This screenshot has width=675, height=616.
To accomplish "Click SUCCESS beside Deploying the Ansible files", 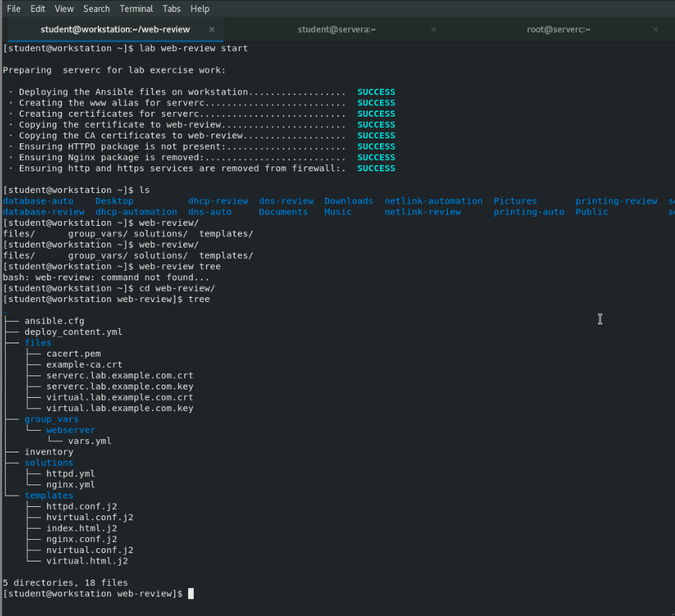I will coord(376,92).
